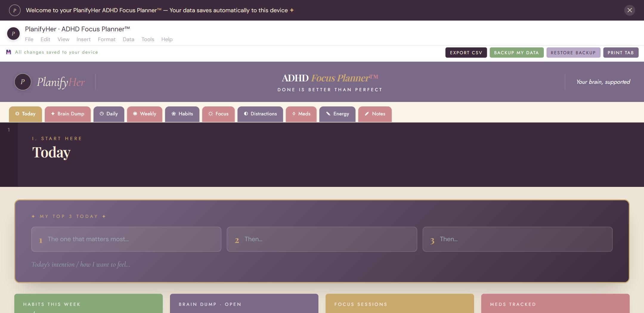Screen dimensions: 644x313
Task: Click 'All changes saved to your device' status text
Action: pos(56,52)
